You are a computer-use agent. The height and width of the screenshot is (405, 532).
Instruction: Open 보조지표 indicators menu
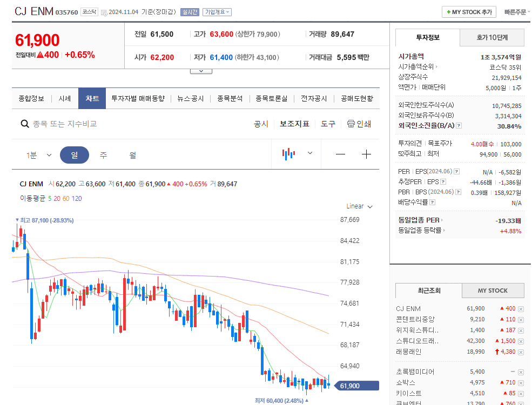[294, 124]
